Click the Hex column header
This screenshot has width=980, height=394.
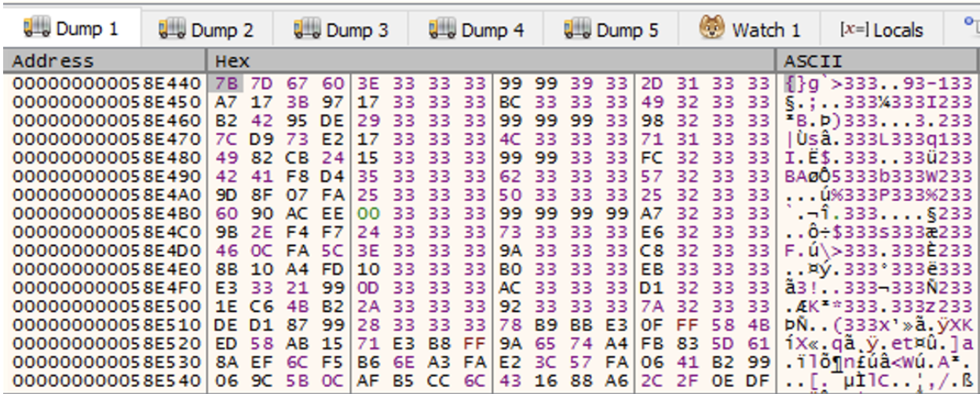click(x=492, y=61)
